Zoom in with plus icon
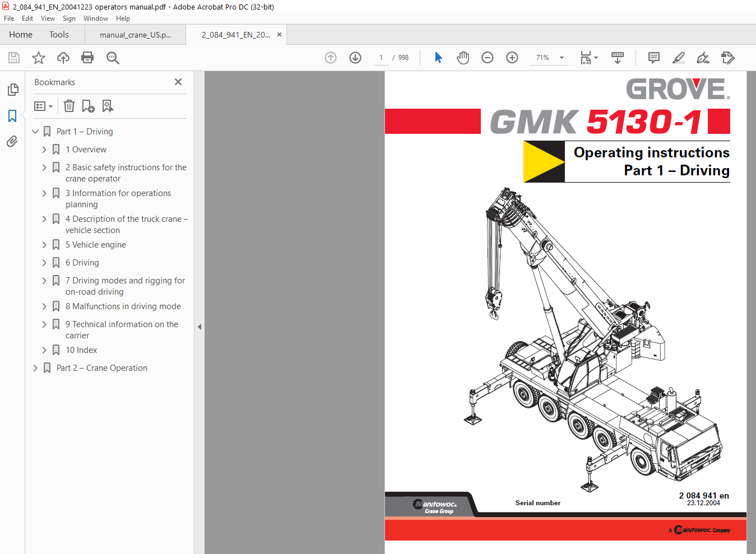 click(512, 58)
